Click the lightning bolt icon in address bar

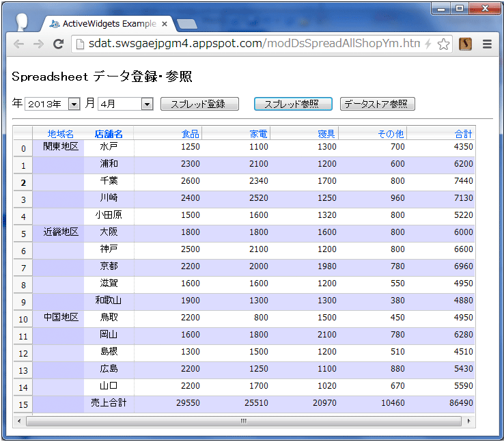pyautogui.click(x=428, y=44)
